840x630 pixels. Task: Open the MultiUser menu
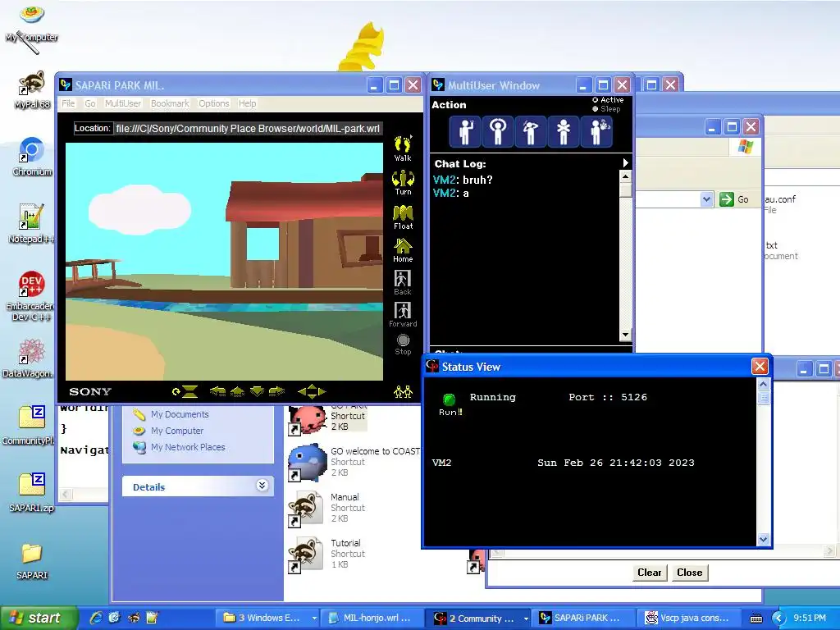(123, 103)
